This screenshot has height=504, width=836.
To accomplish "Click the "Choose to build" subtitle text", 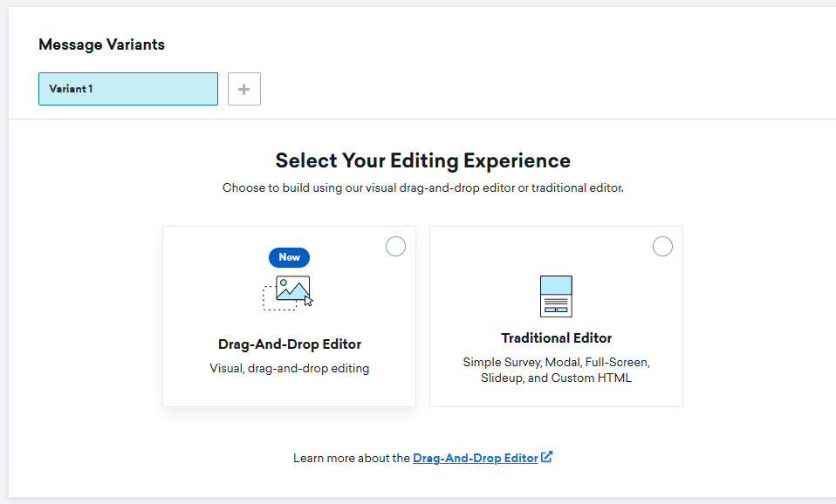I will coord(422,187).
